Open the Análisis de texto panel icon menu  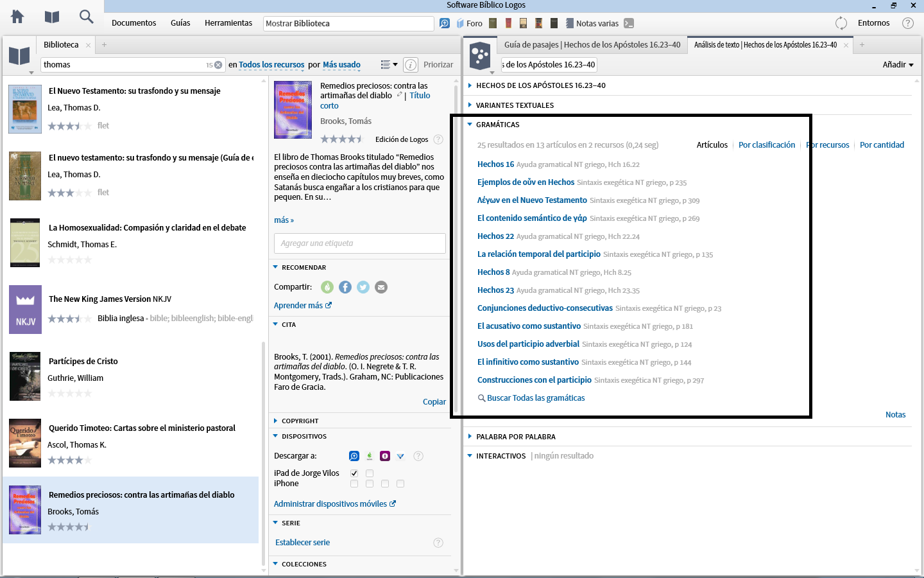pyautogui.click(x=480, y=56)
